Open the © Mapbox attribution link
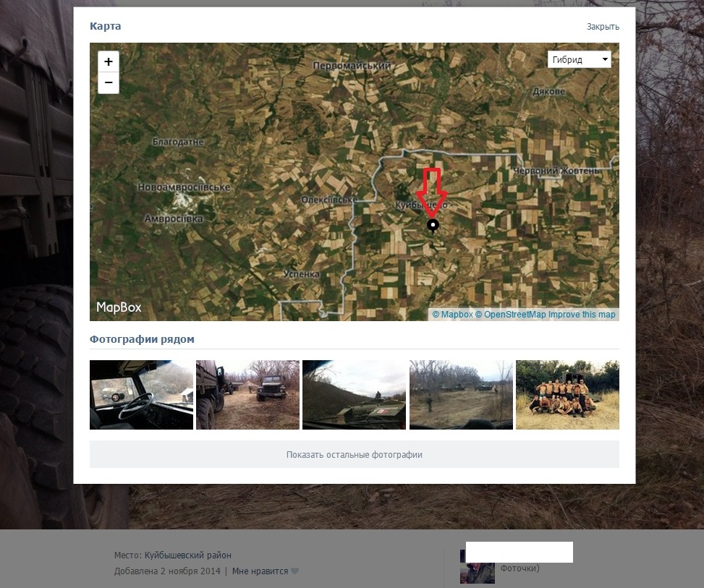Screen dimensions: 704x588 click(x=452, y=315)
